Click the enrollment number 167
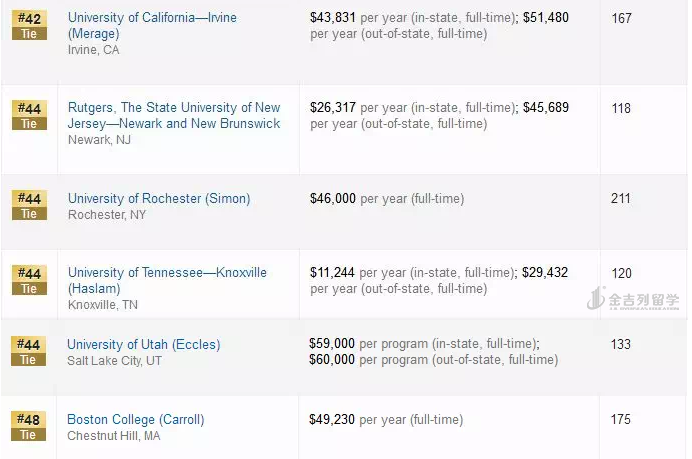The width and height of the screenshot is (692, 459). click(621, 18)
